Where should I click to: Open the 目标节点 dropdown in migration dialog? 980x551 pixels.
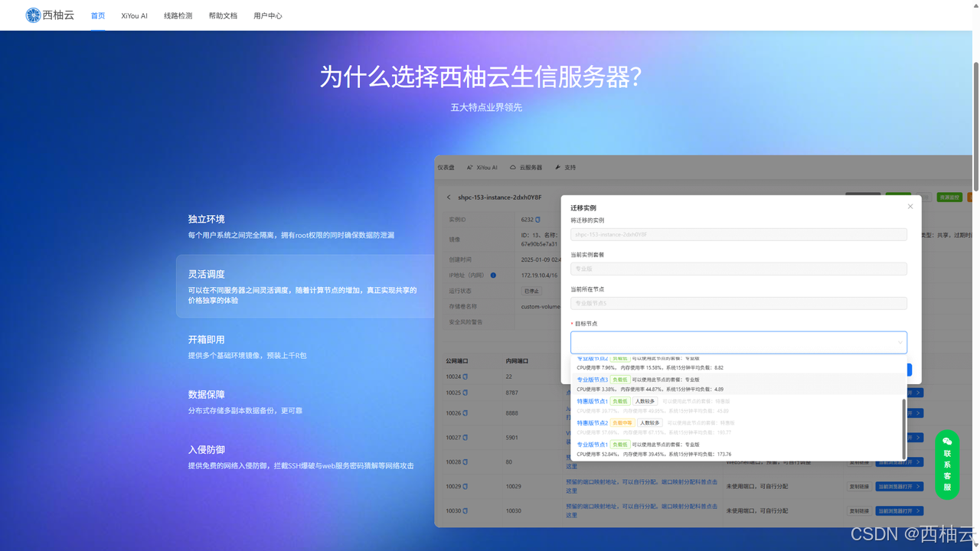(x=738, y=342)
